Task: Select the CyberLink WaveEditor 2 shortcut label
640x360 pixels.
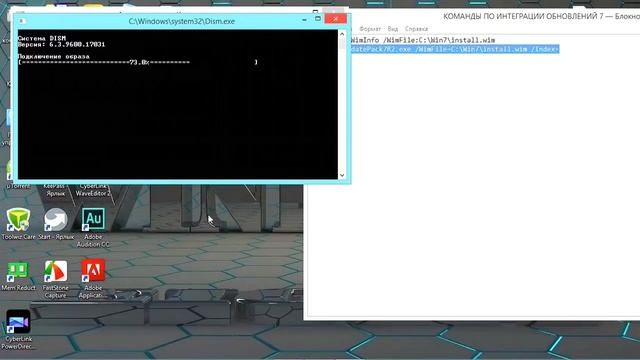Action: tap(93, 190)
